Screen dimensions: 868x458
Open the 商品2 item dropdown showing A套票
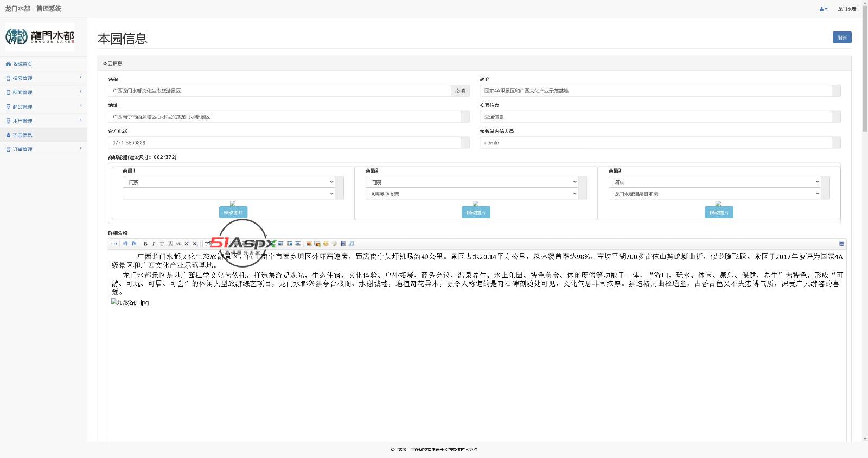pos(472,194)
